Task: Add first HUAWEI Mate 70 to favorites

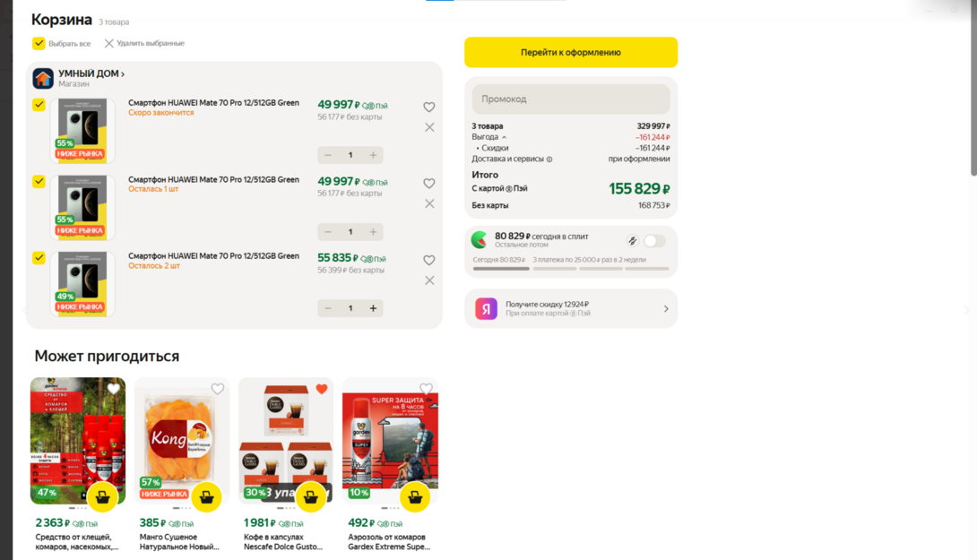Action: [429, 107]
